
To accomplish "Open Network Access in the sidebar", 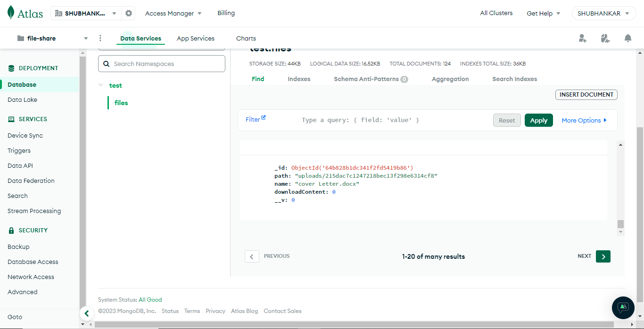I will point(31,277).
